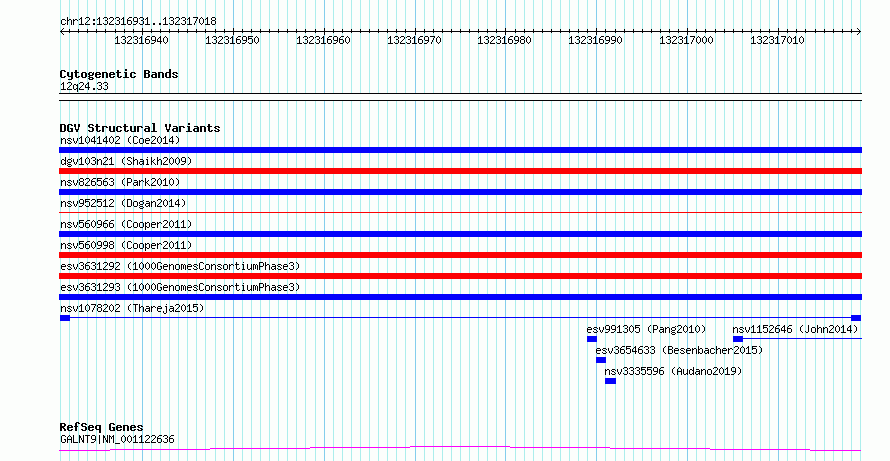Select the RefSeq Genes track title
Image resolution: width=890 pixels, height=461 pixels.
(x=102, y=428)
